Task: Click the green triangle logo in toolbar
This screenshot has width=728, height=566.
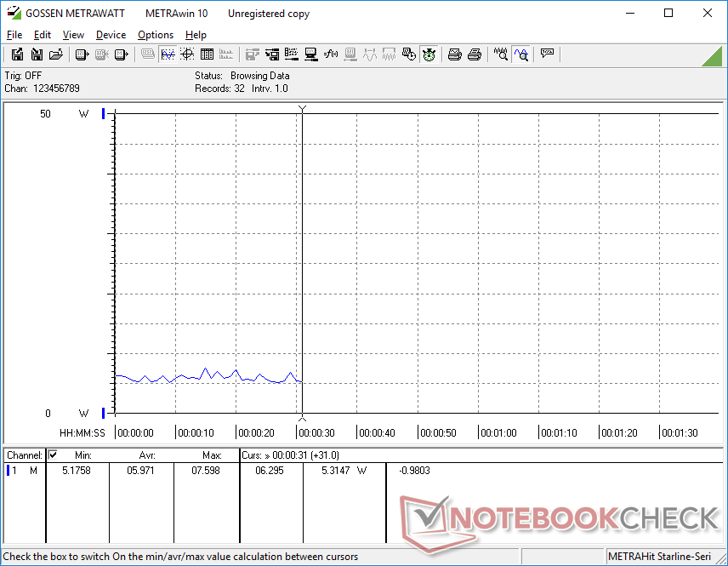Action: pyautogui.click(x=714, y=56)
